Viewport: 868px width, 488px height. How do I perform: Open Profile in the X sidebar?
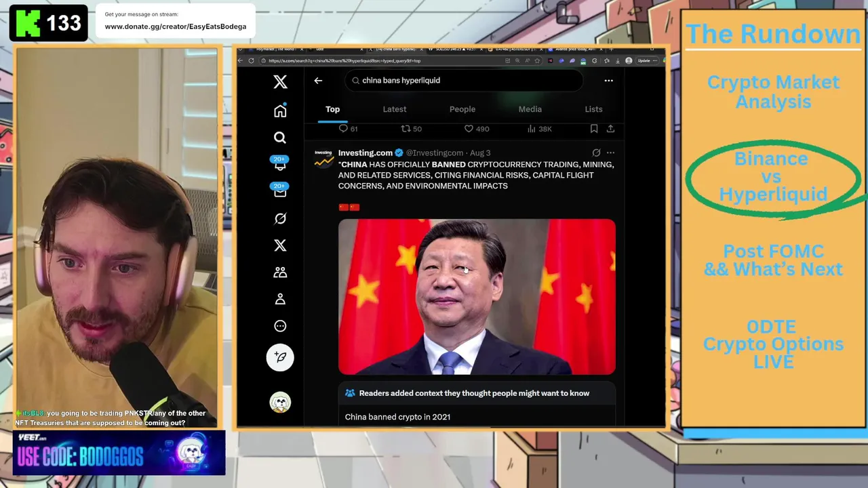coord(280,299)
